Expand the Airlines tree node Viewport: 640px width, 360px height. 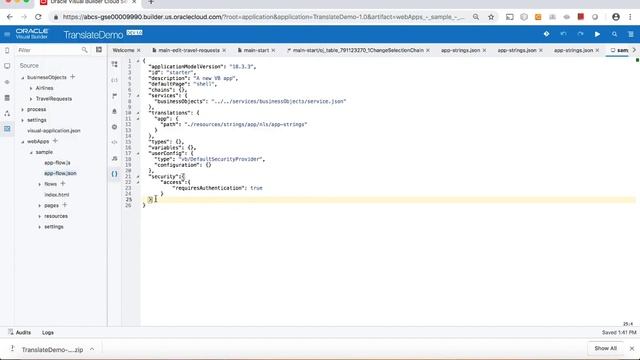(x=31, y=88)
